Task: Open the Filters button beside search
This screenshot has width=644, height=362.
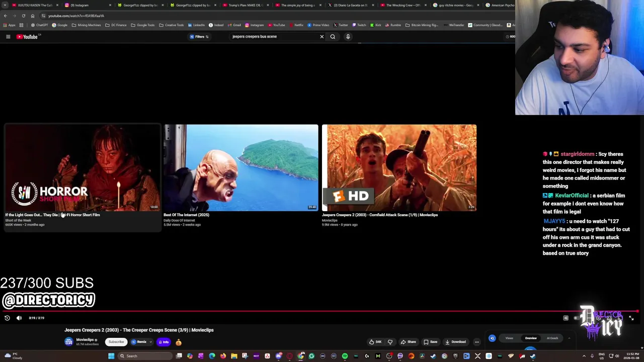Action: 199,37
